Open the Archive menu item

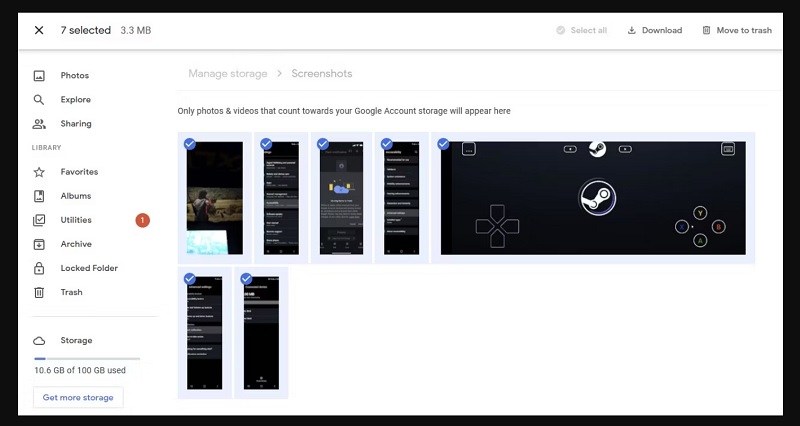tap(75, 244)
